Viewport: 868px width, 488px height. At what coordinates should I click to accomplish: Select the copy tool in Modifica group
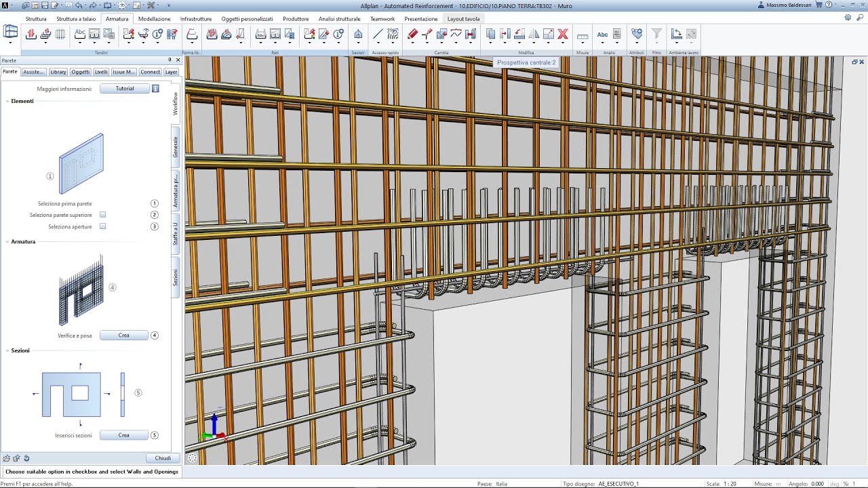490,34
